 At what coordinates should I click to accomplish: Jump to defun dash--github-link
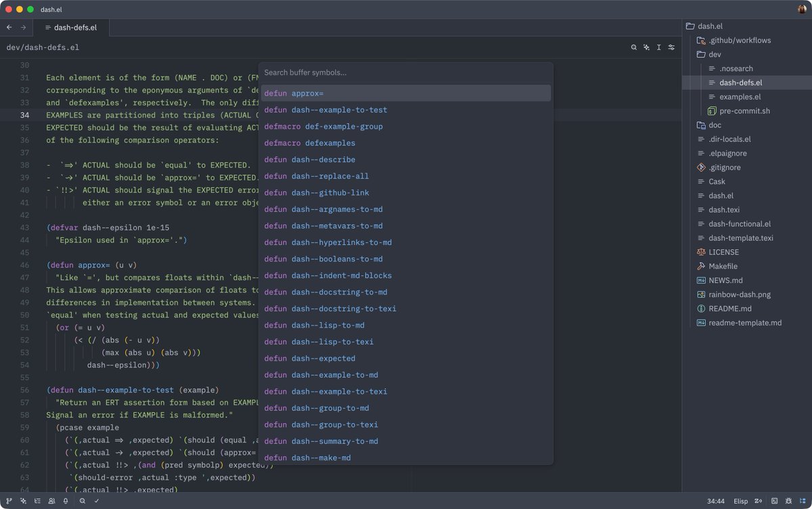pyautogui.click(x=406, y=193)
